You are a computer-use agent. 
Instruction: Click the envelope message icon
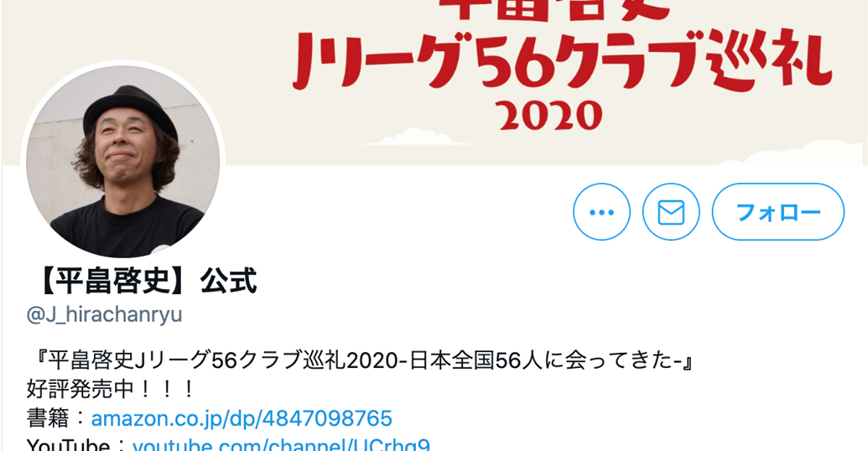coord(671,212)
